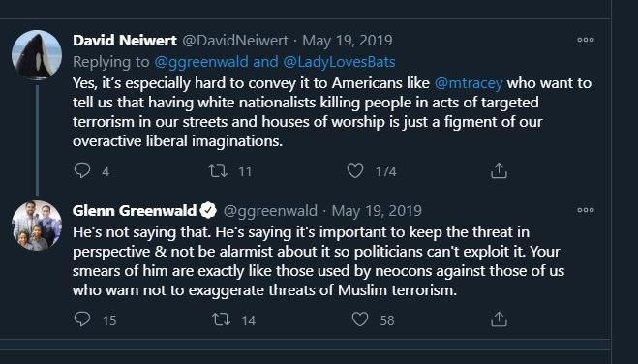
Task: Reply to David Neiwert's tweet
Action: (82, 170)
